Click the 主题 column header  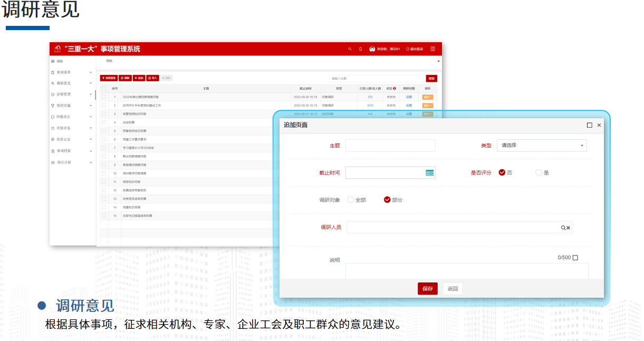coord(206,88)
